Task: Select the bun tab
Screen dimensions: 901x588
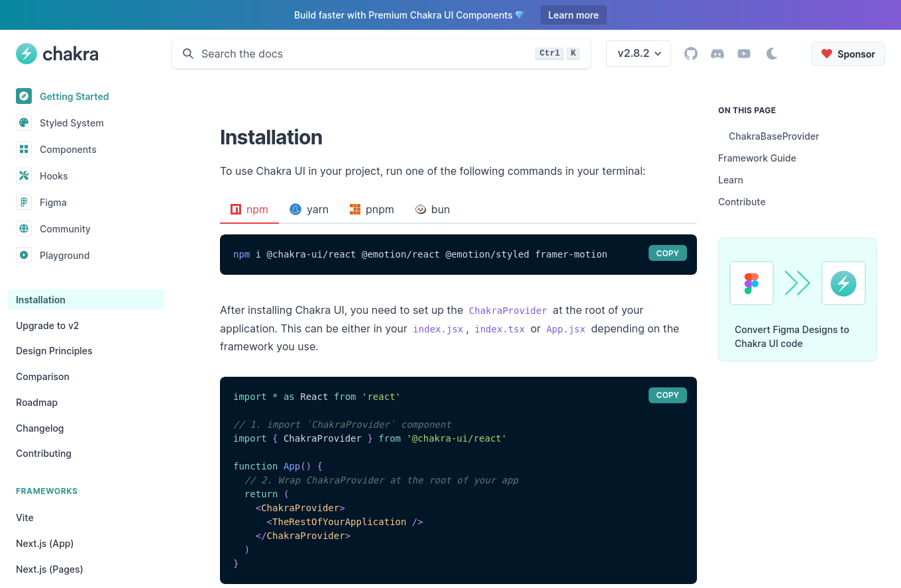Action: pyautogui.click(x=433, y=209)
